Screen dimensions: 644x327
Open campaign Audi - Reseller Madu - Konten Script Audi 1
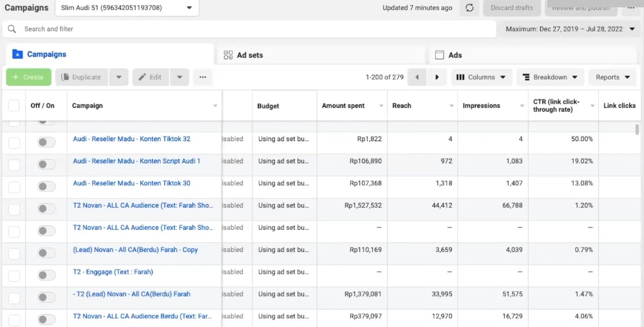pyautogui.click(x=136, y=162)
